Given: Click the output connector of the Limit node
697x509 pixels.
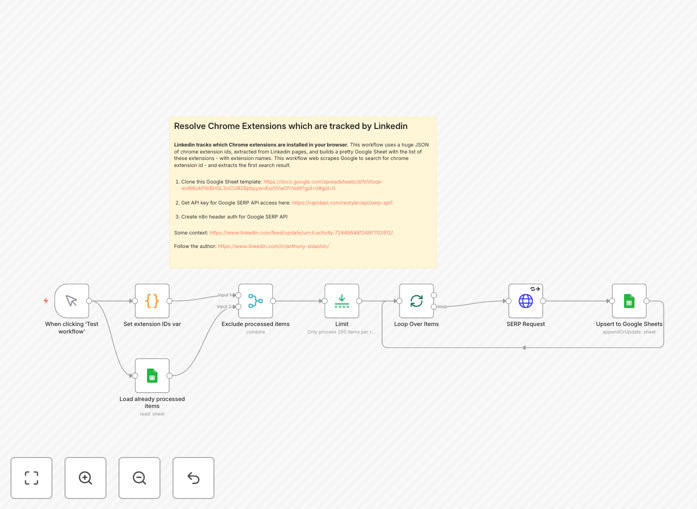Looking at the screenshot, I should [359, 301].
